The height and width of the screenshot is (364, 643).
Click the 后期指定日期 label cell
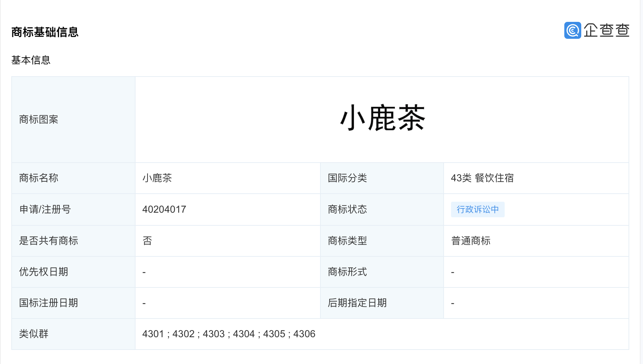point(382,303)
